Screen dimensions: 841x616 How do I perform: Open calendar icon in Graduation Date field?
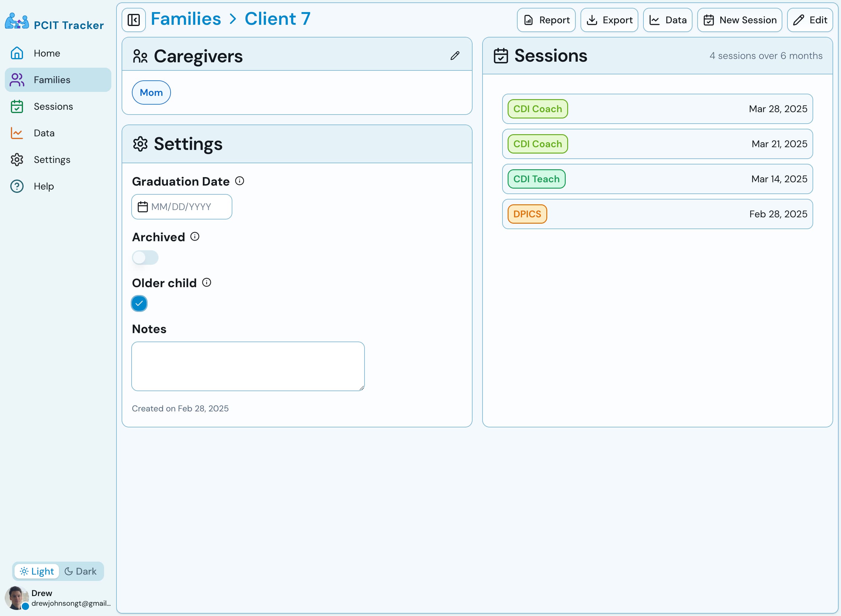[x=142, y=207]
